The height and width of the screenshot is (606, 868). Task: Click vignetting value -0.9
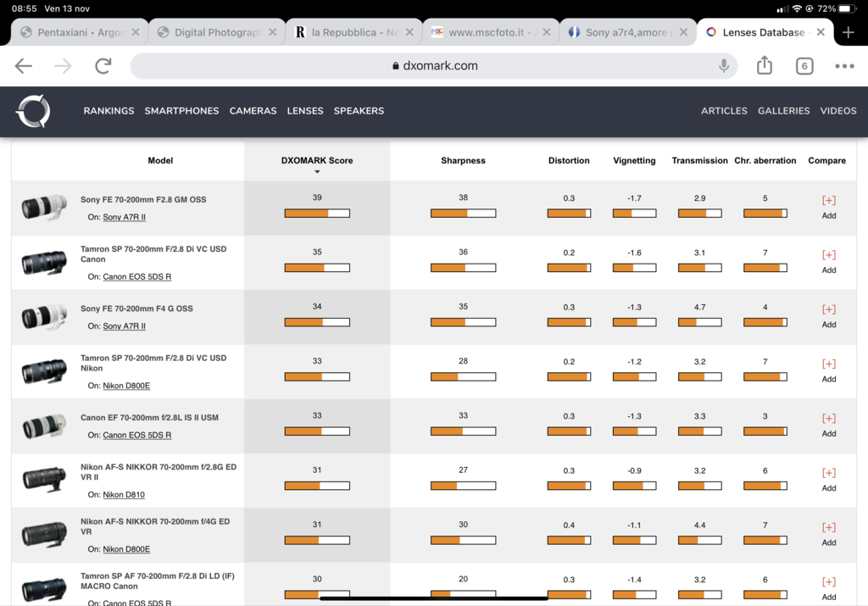click(634, 471)
